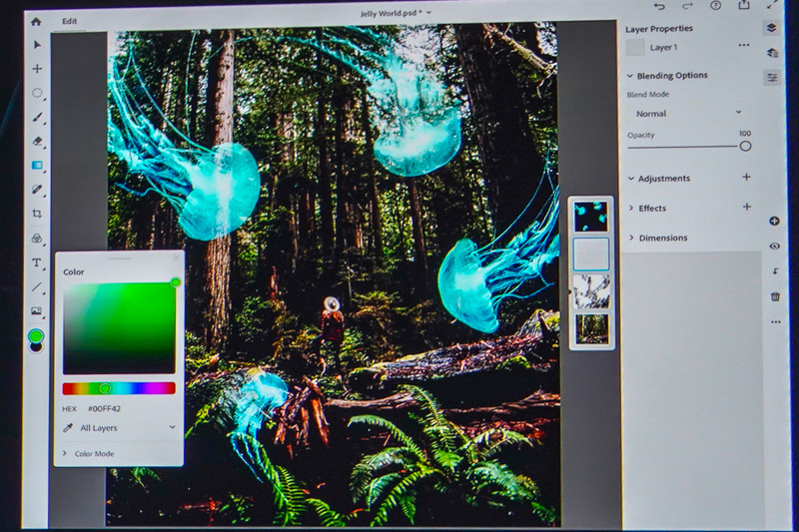Click the Color panel drag handle
Screen dimensions: 799x532
pyautogui.click(x=120, y=259)
